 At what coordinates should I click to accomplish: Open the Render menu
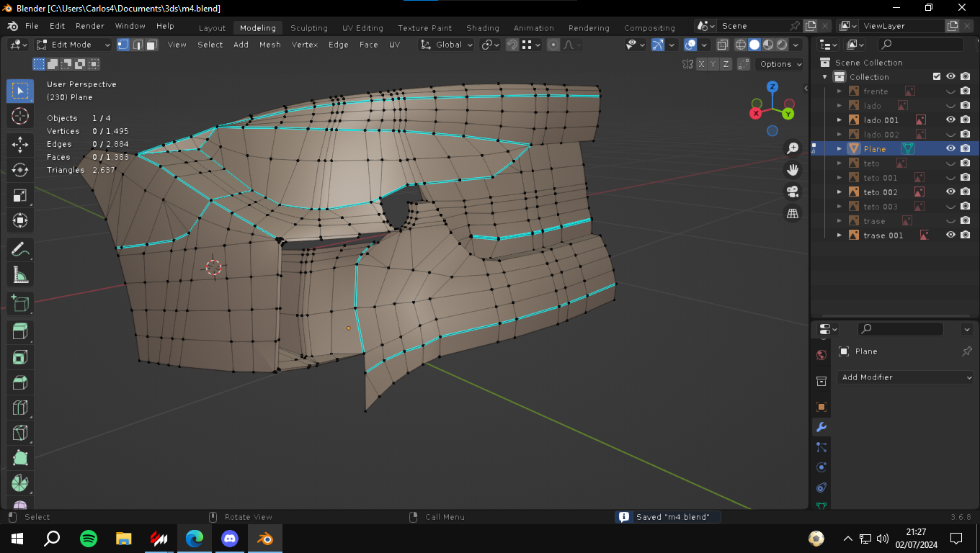(90, 26)
